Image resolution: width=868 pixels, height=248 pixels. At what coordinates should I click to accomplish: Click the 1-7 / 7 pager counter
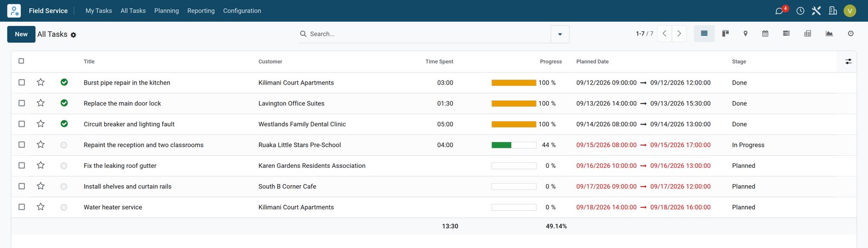point(644,34)
